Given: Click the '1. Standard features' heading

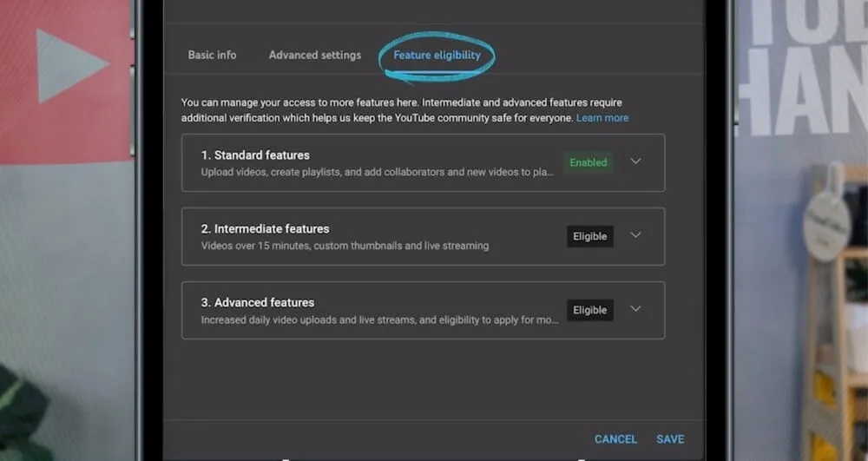Looking at the screenshot, I should point(255,155).
